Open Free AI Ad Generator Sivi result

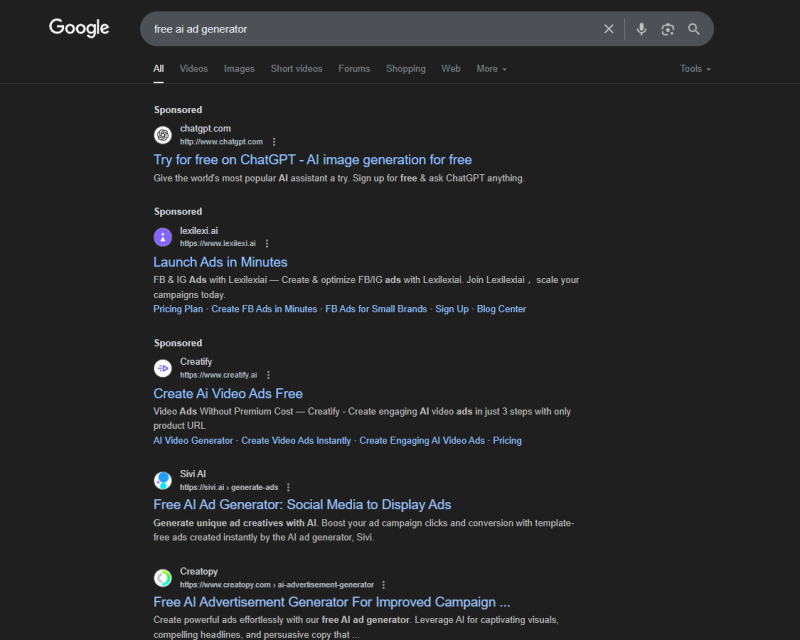(x=302, y=505)
